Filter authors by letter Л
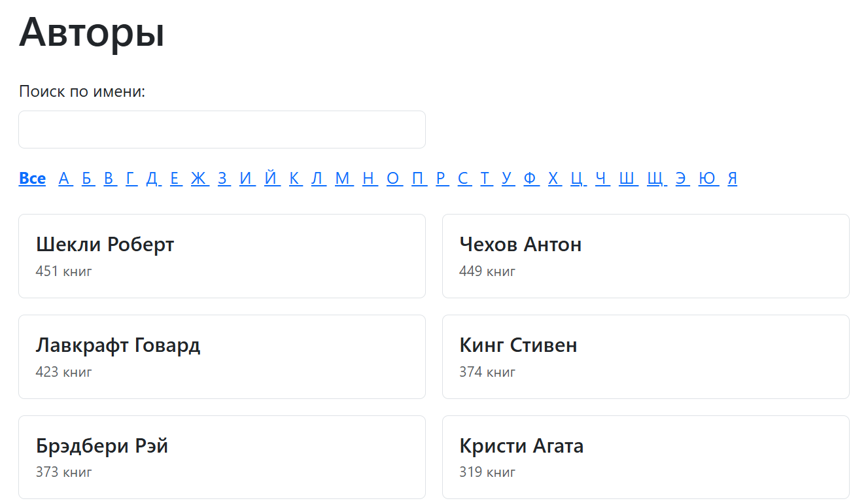The height and width of the screenshot is (503, 868). (319, 178)
